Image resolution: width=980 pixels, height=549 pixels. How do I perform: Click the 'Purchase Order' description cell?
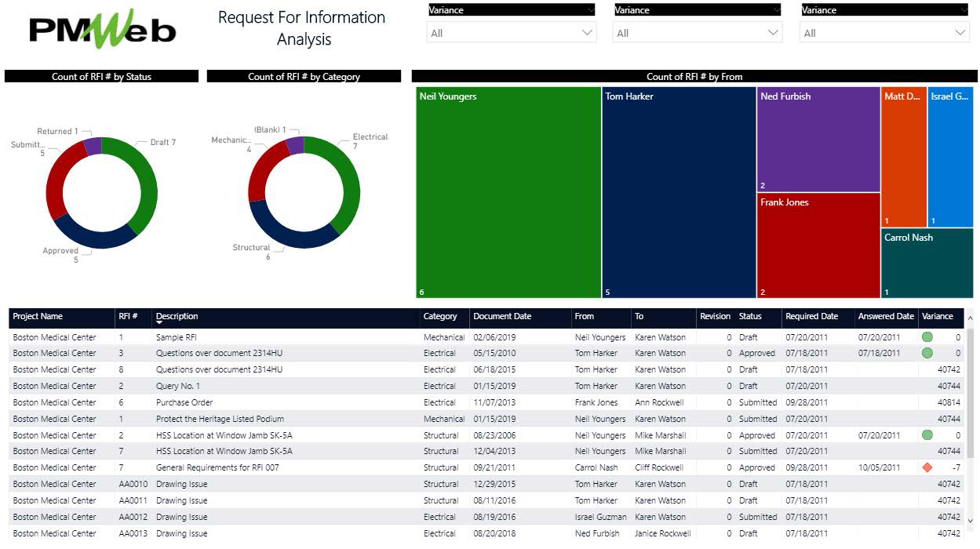click(x=184, y=402)
